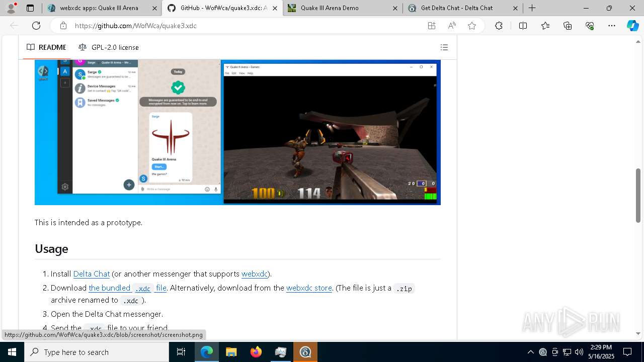
Task: Close the Quake III Arena Demo tab
Action: [395, 8]
